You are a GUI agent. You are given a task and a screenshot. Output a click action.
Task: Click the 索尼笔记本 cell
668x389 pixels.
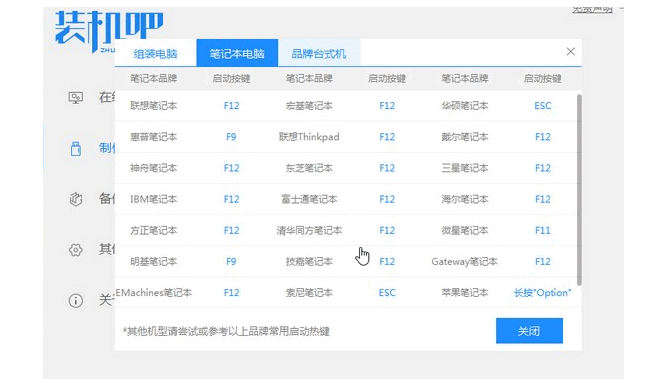click(309, 293)
